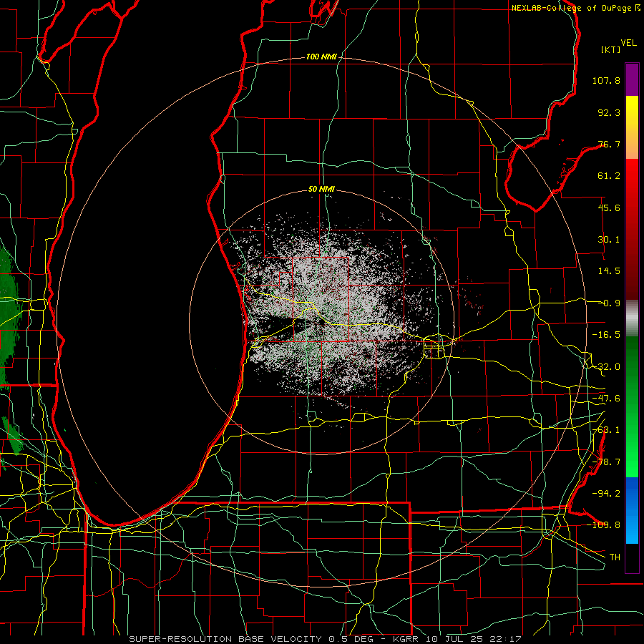The image size is (644, 644).
Task: Click the -78.7 velocity scale value
Action: click(x=606, y=462)
